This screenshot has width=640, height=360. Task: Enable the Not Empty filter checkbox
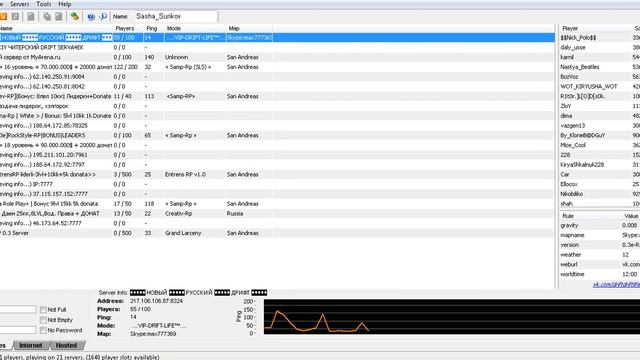pyautogui.click(x=43, y=320)
